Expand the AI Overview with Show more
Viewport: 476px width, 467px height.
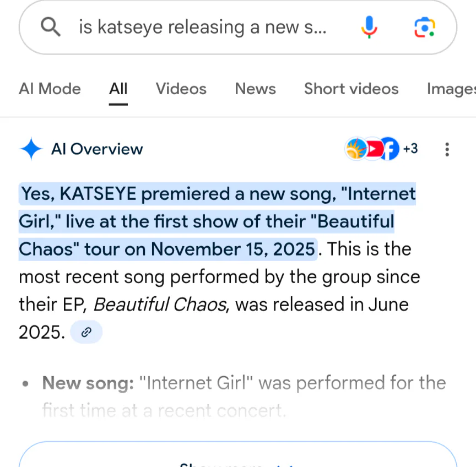pyautogui.click(x=238, y=460)
